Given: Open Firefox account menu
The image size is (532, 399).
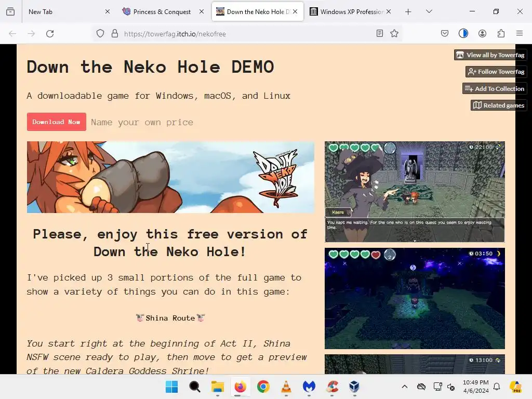Looking at the screenshot, I should (483, 33).
